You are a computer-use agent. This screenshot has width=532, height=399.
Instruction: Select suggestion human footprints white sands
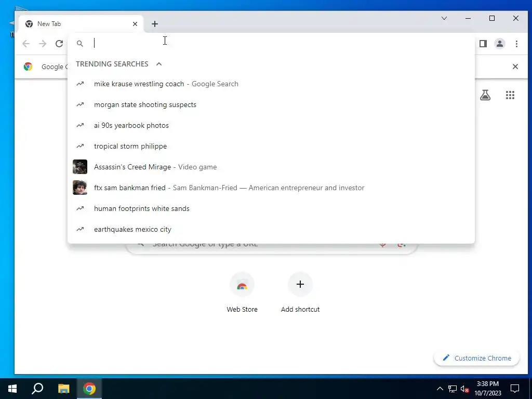271,208
